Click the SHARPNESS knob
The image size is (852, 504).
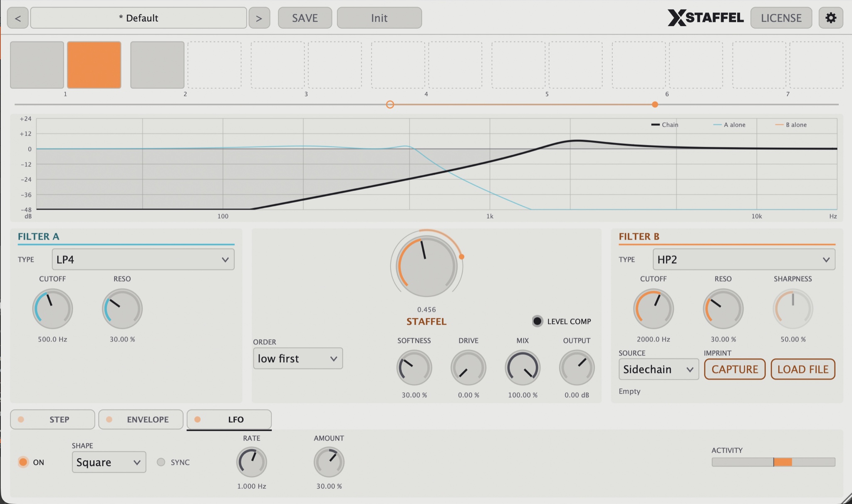[x=793, y=309]
